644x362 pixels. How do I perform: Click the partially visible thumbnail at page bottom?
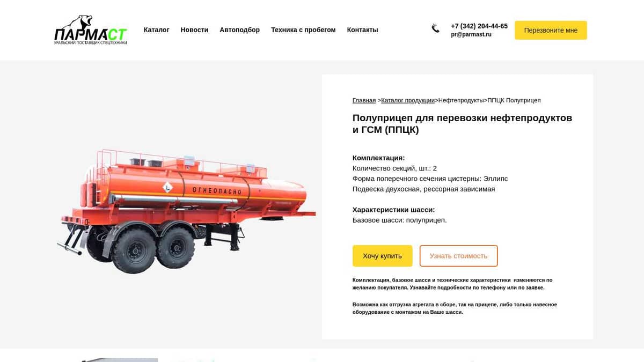coord(119,360)
